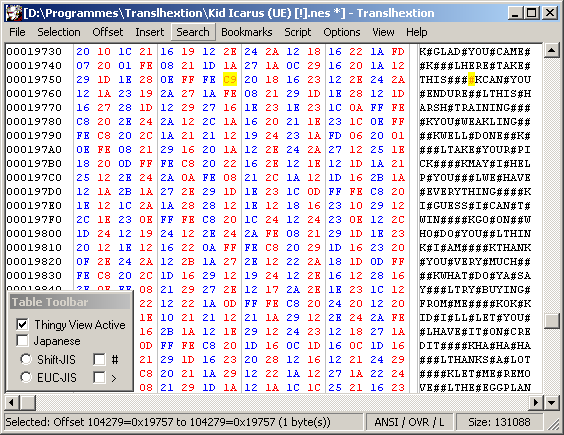Open the View menu
The image size is (564, 435).
point(383,32)
